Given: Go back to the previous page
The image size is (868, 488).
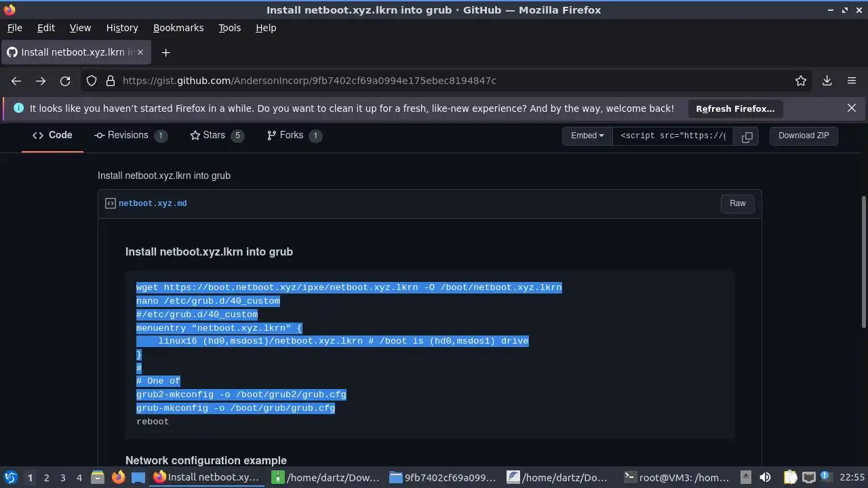Looking at the screenshot, I should (x=16, y=81).
